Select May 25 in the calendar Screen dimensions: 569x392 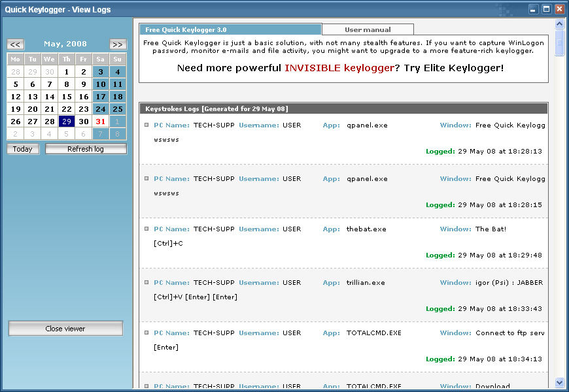click(118, 109)
